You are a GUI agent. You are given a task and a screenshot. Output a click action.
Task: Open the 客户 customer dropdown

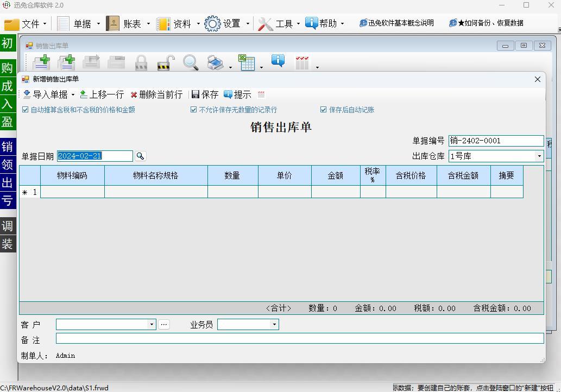152,325
